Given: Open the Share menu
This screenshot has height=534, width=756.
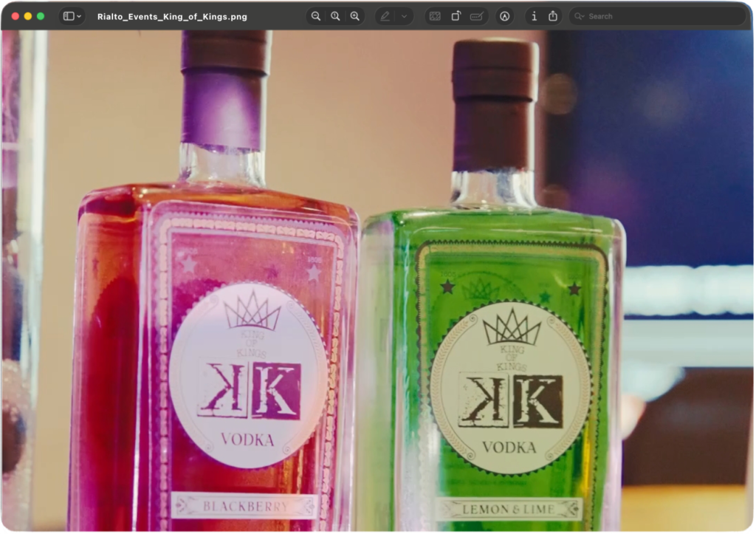Looking at the screenshot, I should pos(553,16).
